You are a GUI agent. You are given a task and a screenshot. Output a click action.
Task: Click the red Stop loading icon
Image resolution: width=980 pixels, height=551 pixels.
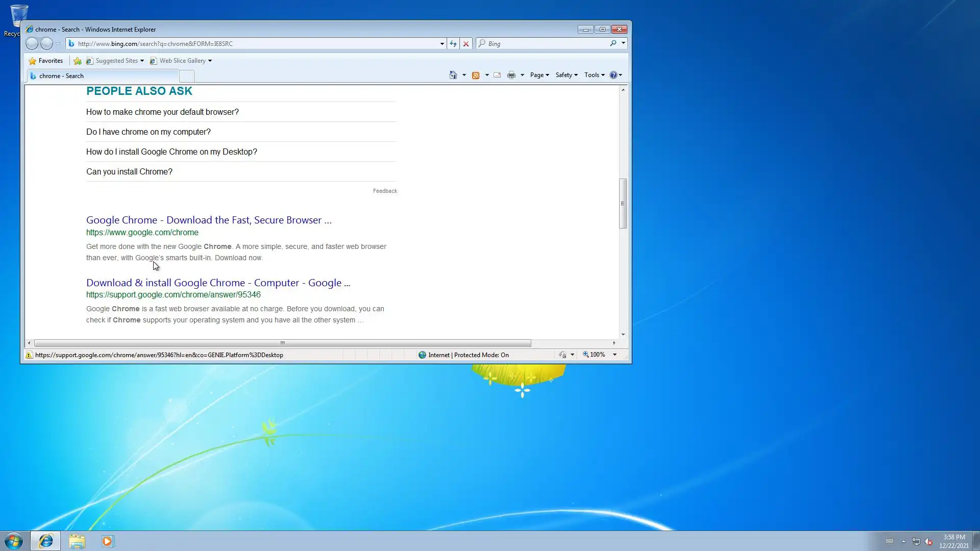click(x=466, y=44)
